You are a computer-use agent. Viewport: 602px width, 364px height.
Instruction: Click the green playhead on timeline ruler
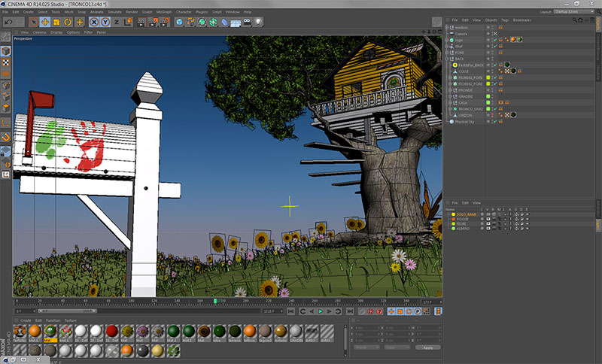pyautogui.click(x=215, y=302)
